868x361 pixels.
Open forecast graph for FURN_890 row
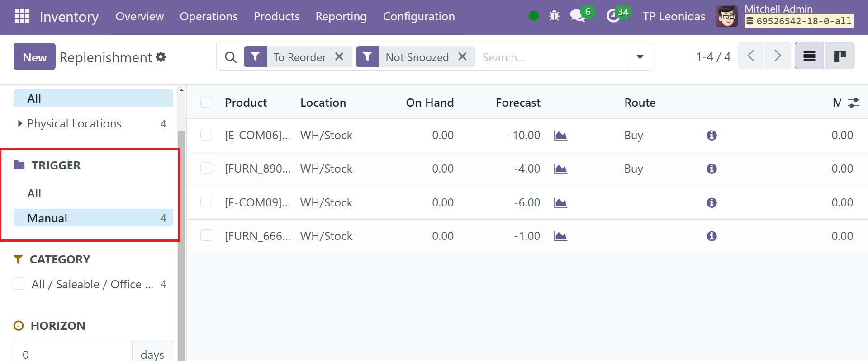(560, 169)
